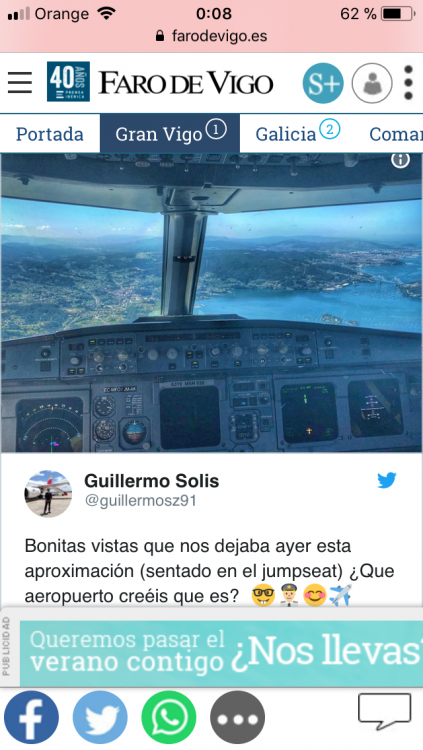Tap the farodevigo.es address bar
The width and height of the screenshot is (423, 750).
pos(212,36)
